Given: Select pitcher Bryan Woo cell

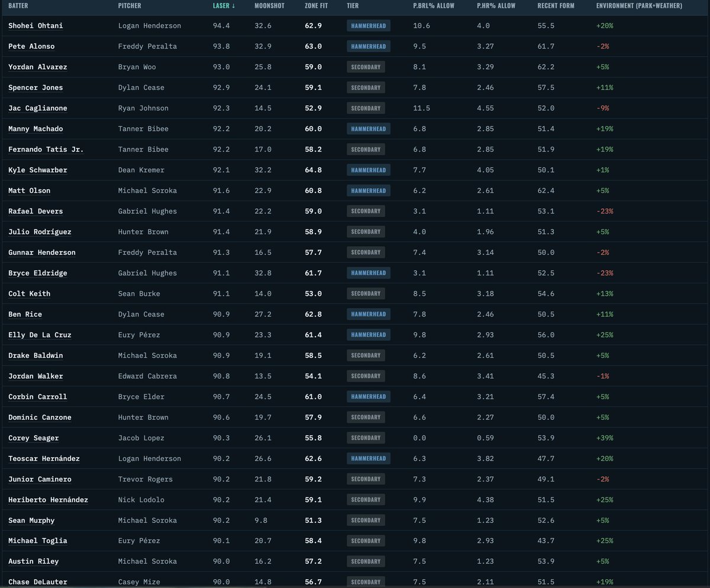Looking at the screenshot, I should click(x=137, y=67).
